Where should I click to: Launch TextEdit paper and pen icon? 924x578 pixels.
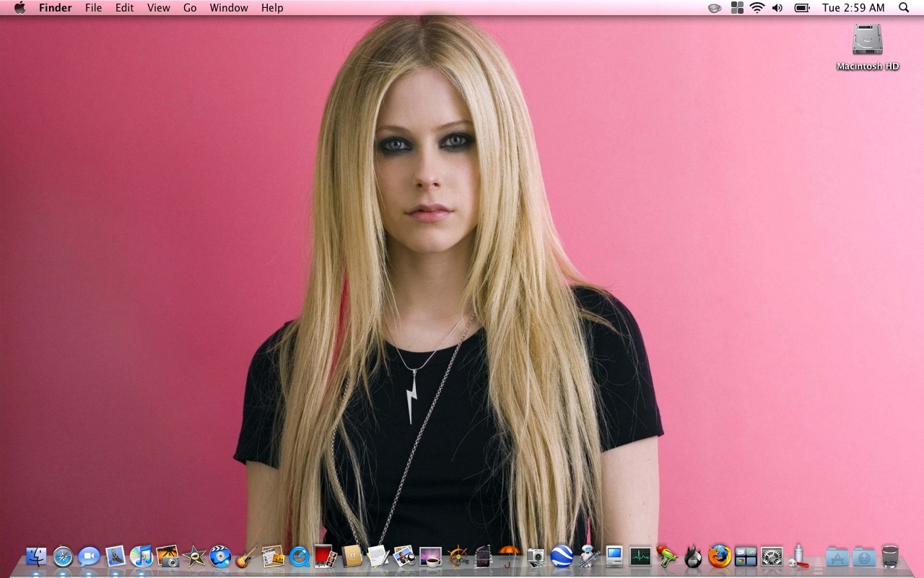pos(378,556)
